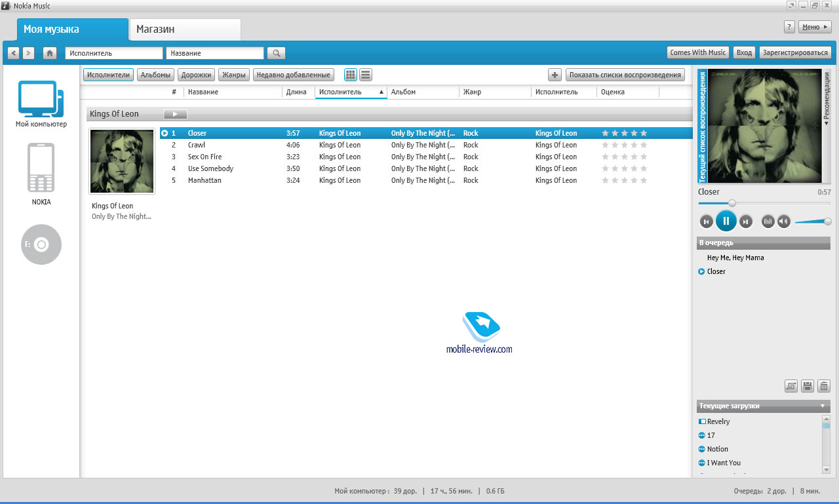Open the home screen icon
The width and height of the screenshot is (839, 504).
49,53
